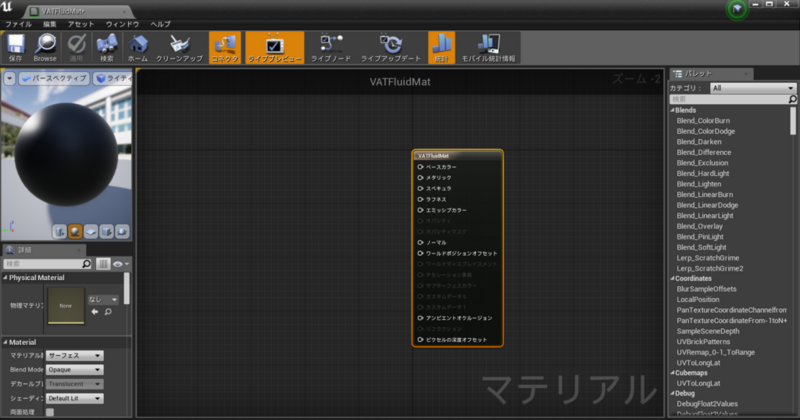Open the カテゴリ All dropdown in the palette
This screenshot has height=420, width=800.
pyautogui.click(x=753, y=88)
